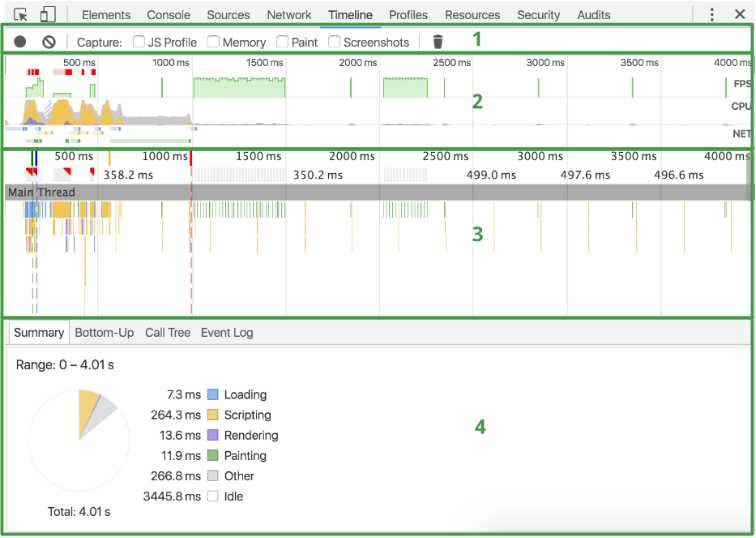Screen dimensions: 756x538
Task: Activate the inspect element picker icon
Action: tap(21, 14)
